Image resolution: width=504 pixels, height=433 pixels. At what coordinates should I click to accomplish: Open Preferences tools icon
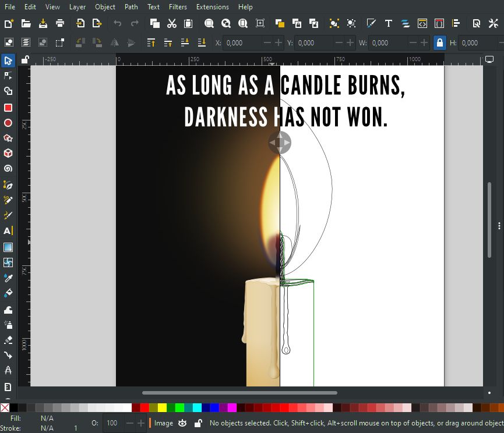[493, 23]
